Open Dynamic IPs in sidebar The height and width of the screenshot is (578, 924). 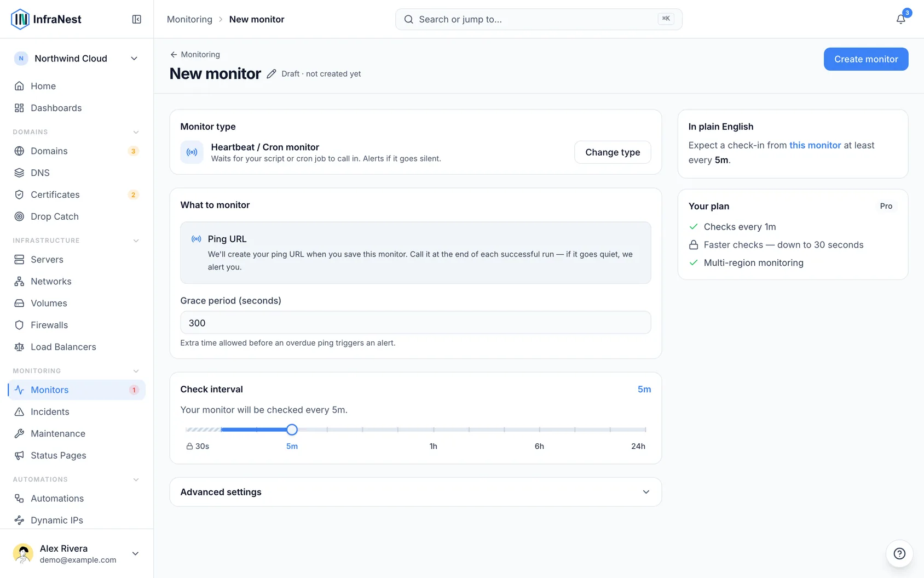pyautogui.click(x=77, y=520)
